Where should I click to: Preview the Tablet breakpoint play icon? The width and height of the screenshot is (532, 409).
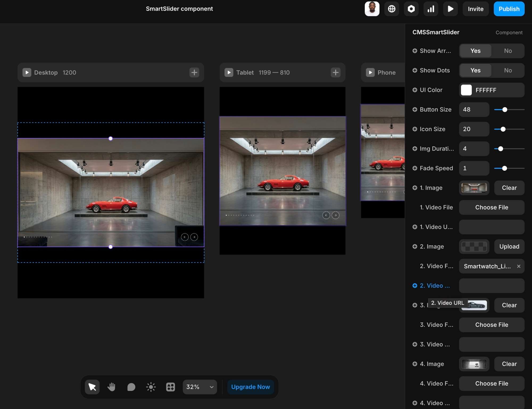(229, 72)
